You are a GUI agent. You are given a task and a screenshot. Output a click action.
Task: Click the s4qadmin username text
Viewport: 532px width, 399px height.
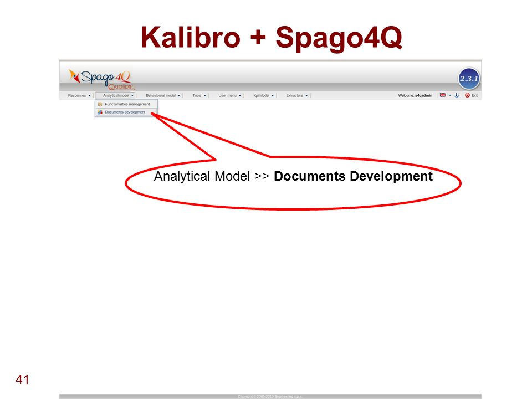[423, 96]
